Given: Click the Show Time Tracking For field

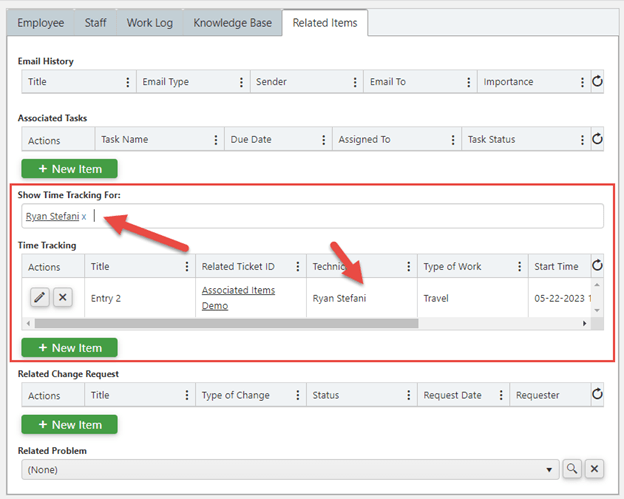Looking at the screenshot, I should 312,216.
